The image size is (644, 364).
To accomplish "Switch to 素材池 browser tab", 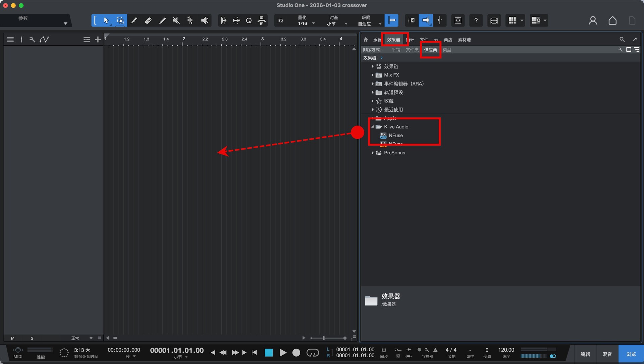I will coord(464,40).
